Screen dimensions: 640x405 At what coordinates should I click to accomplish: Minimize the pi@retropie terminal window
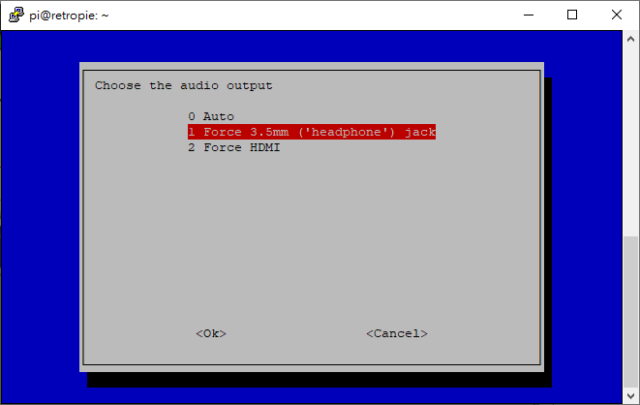[529, 15]
